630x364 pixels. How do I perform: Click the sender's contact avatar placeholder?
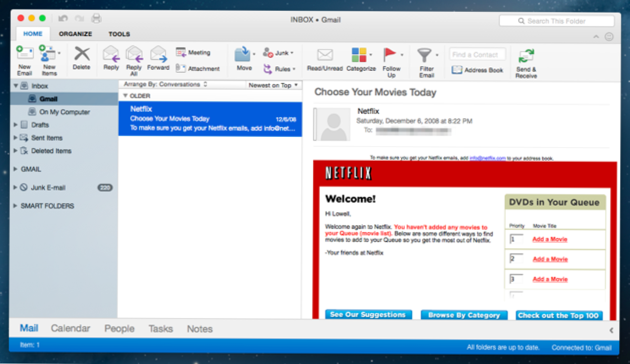pos(334,124)
